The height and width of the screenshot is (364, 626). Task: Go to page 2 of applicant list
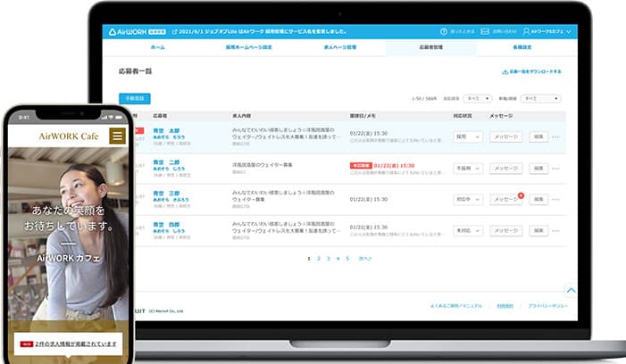(x=318, y=258)
